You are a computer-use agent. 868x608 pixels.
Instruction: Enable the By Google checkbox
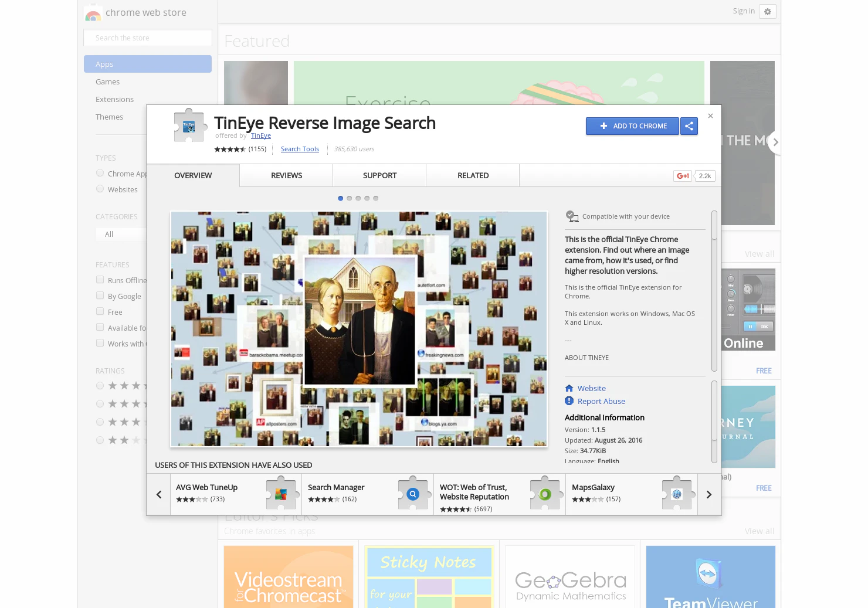(100, 295)
